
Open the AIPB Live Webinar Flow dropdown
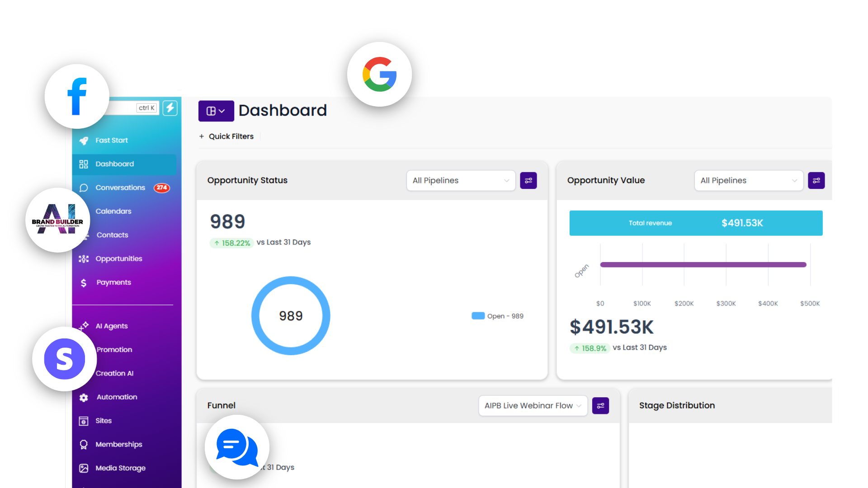(x=533, y=406)
